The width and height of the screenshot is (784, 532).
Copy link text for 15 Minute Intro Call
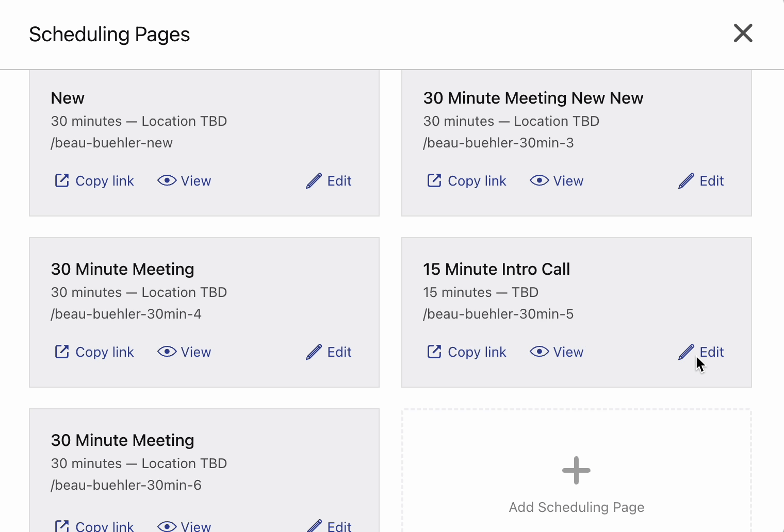(477, 352)
